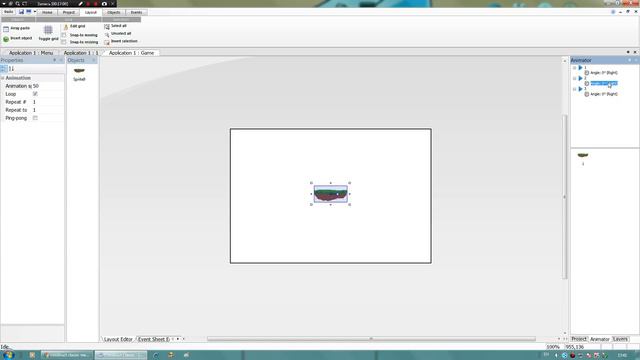The width and height of the screenshot is (640, 360).
Task: Open the Event Sheet Editor bottom tab
Action: click(x=153, y=339)
